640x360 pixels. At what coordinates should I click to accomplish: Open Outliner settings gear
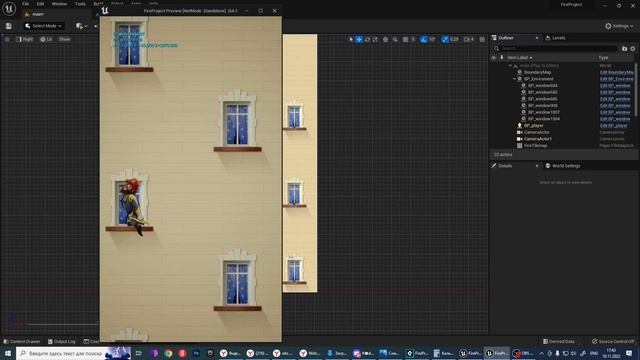633,49
